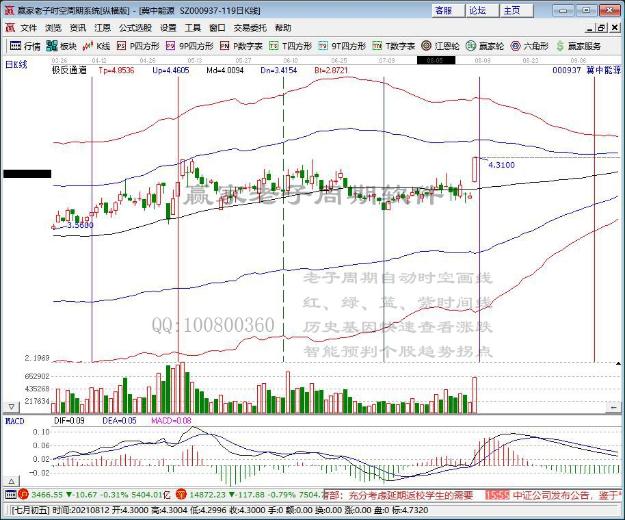Close the inner chart child window

click(x=615, y=28)
